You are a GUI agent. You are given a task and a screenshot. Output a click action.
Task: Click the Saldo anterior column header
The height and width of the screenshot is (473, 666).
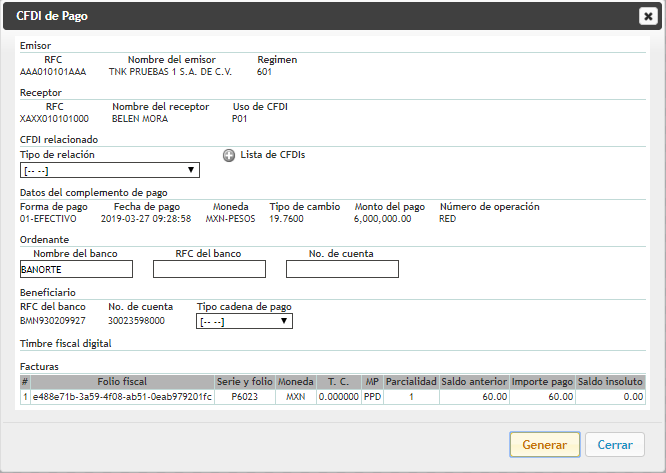pos(474,382)
